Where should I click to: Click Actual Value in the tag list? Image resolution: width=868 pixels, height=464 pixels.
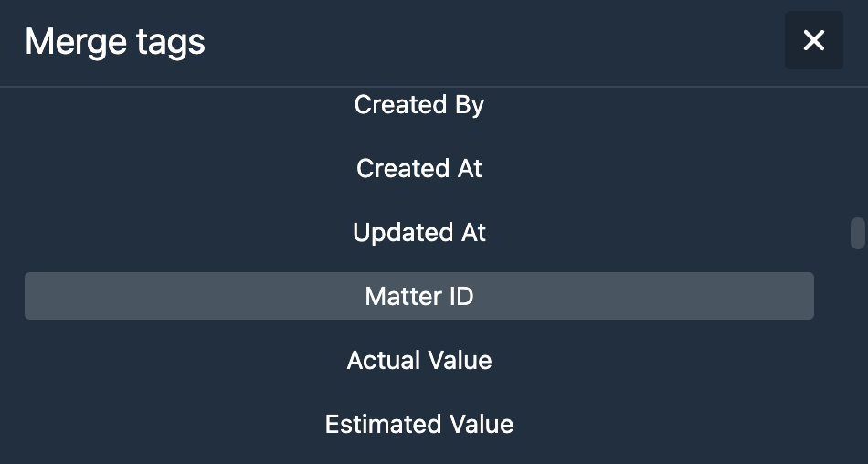click(x=419, y=360)
